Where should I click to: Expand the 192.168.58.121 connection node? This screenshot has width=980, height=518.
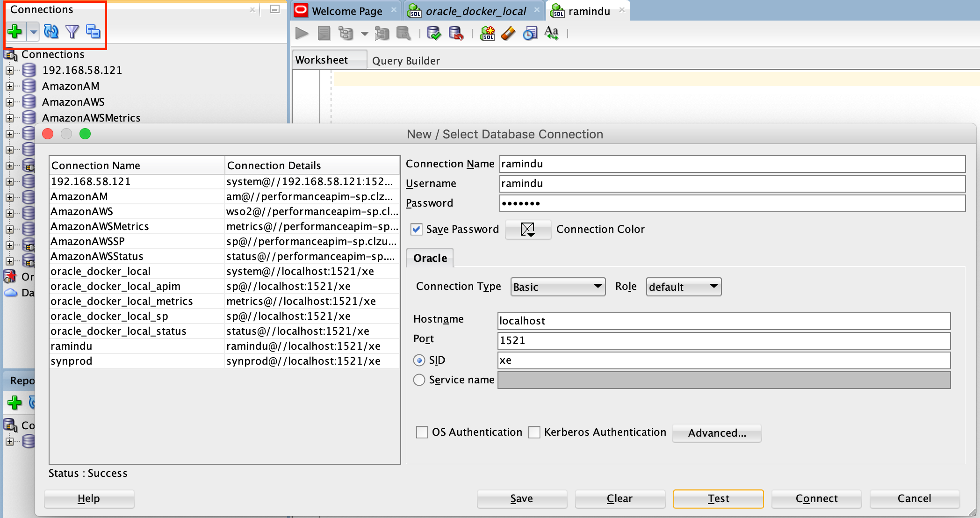coord(10,71)
